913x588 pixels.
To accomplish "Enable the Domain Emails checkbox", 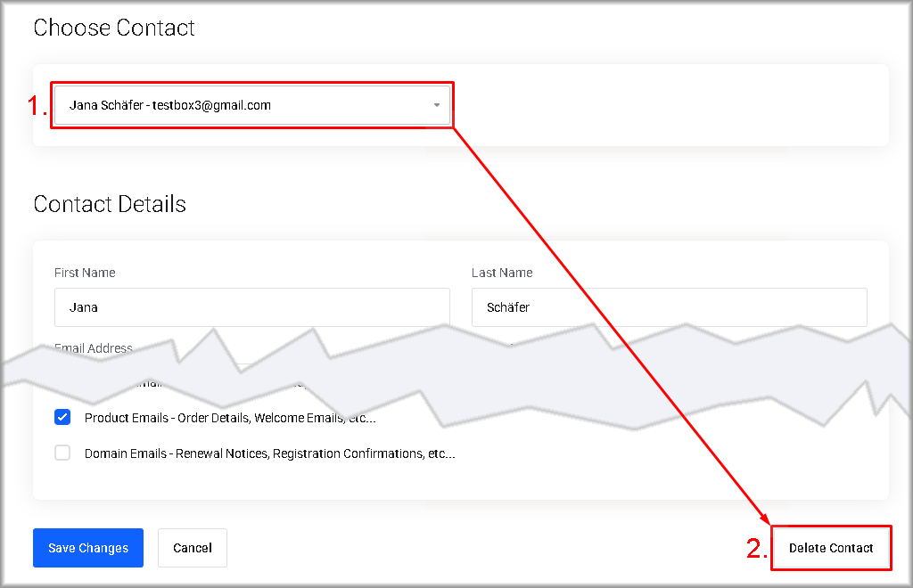I will pos(62,453).
